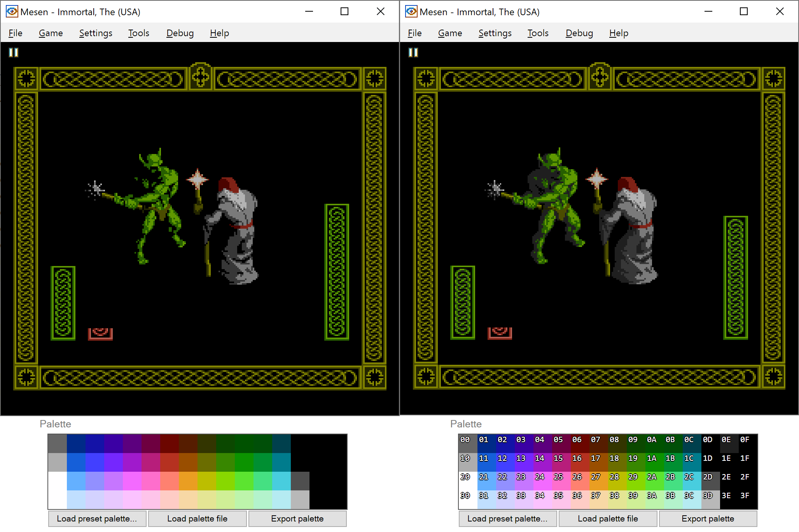Open Debug menu in right Mesen window
This screenshot has height=532, width=799.
tap(579, 33)
